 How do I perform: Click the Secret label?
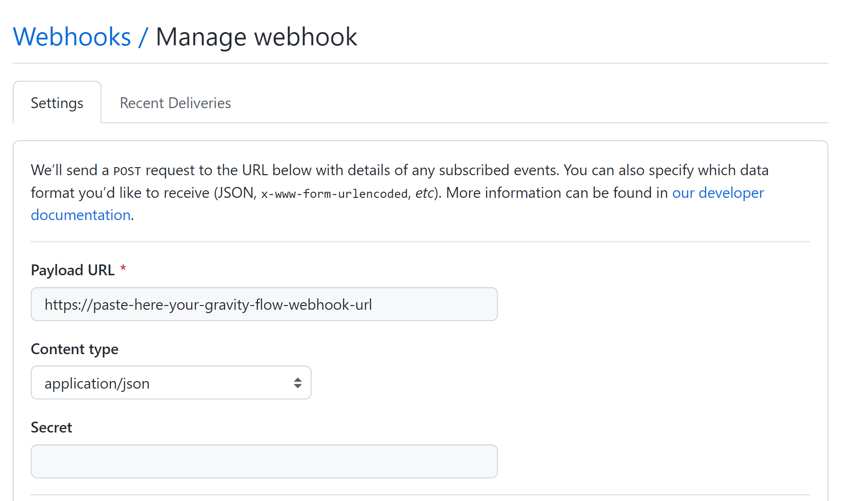coord(51,427)
